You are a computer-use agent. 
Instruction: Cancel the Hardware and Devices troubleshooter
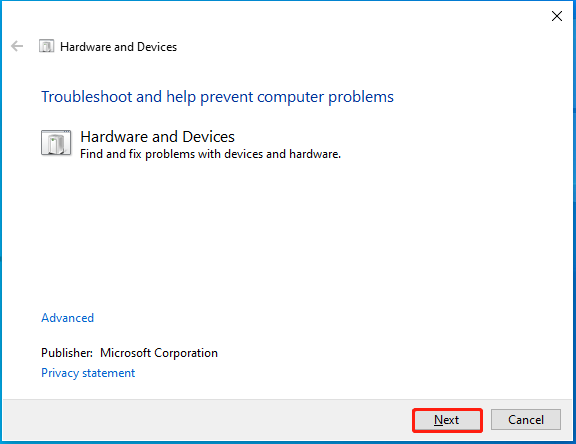(526, 419)
